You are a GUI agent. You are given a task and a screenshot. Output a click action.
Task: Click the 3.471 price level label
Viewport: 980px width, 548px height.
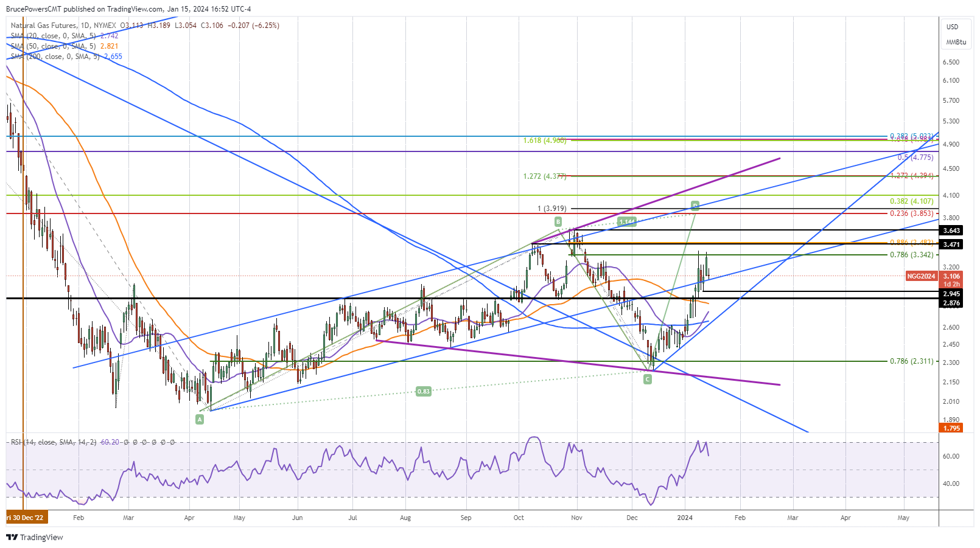[951, 245]
